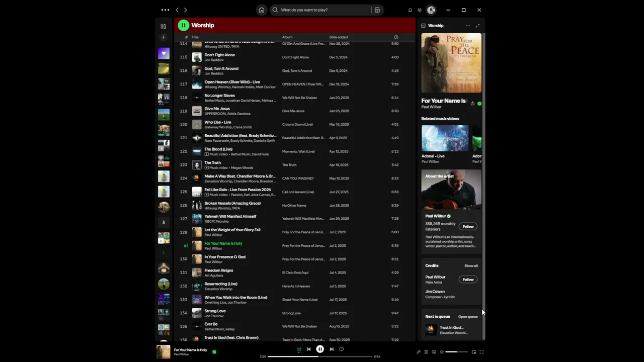Toggle saved checkmark for For Your Name Is Holy in panel
This screenshot has height=362, width=644.
click(x=479, y=104)
